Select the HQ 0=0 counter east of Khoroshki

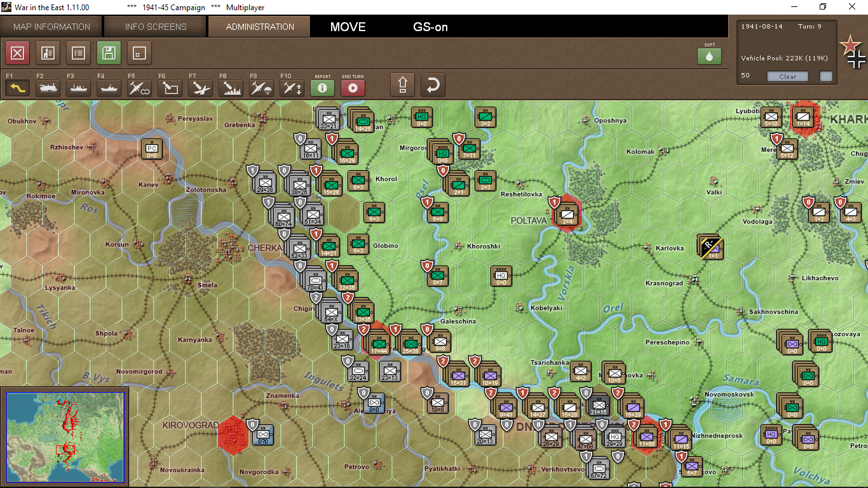point(501,276)
